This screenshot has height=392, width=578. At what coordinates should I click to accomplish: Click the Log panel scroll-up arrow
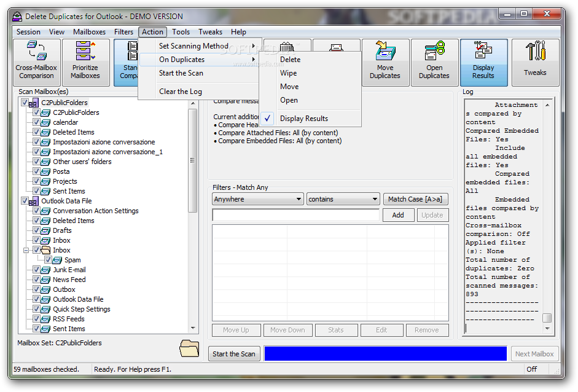coord(547,105)
